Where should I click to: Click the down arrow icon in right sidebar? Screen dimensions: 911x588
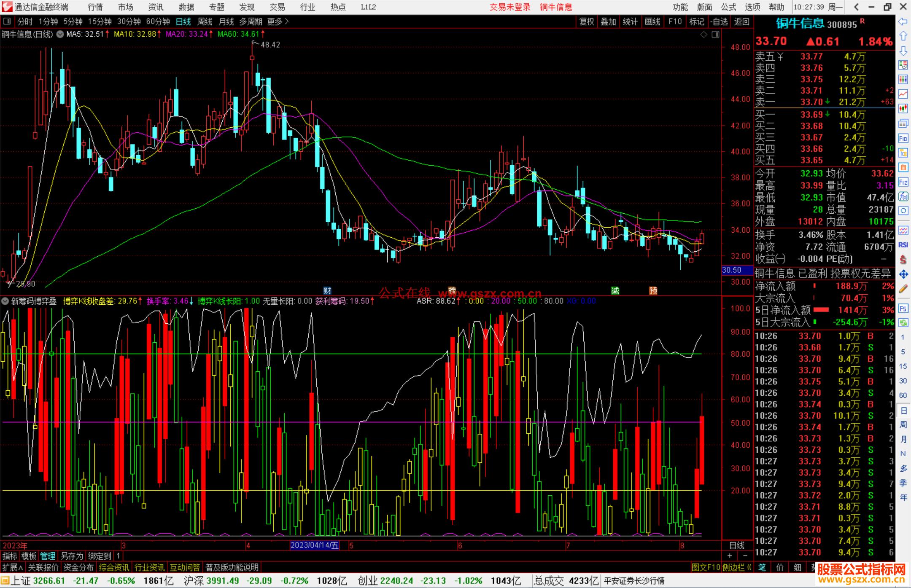pyautogui.click(x=903, y=51)
